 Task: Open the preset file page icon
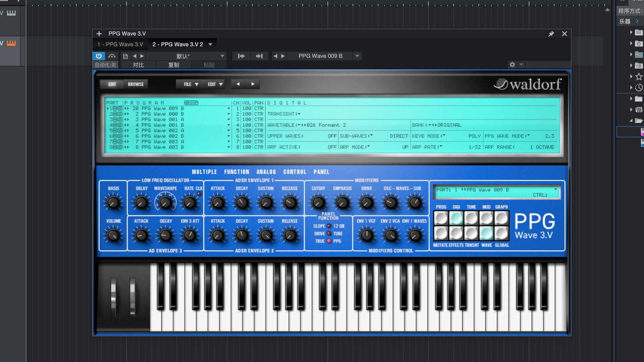coord(125,56)
